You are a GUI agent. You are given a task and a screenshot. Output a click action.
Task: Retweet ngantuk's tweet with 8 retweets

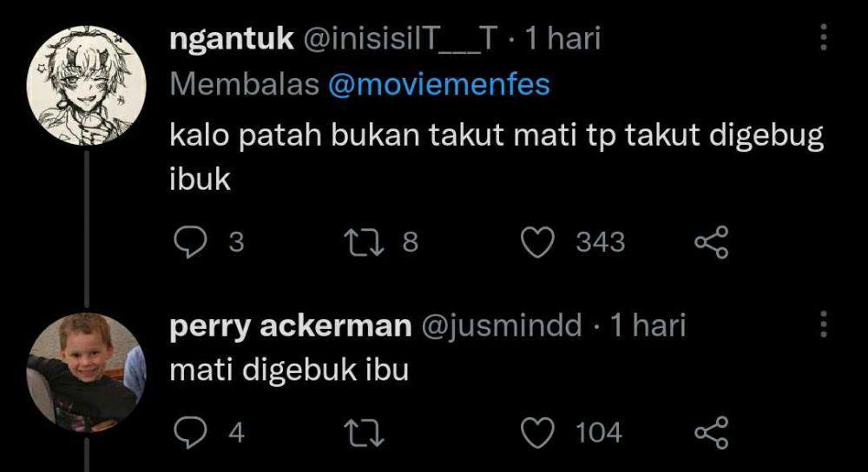(x=364, y=242)
